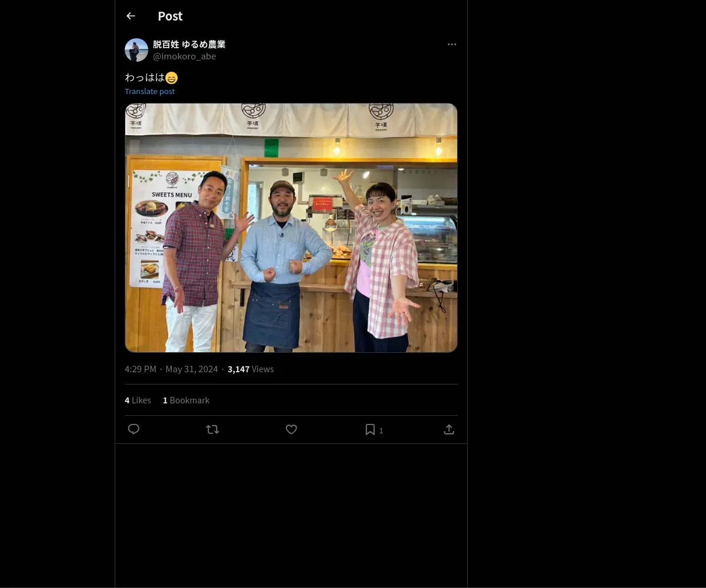Click the count number beside bookmark icon
Image resolution: width=706 pixels, height=588 pixels.
tap(381, 431)
